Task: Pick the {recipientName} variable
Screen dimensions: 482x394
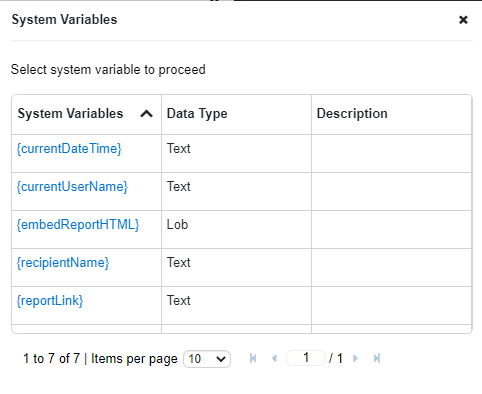Action: tap(63, 263)
